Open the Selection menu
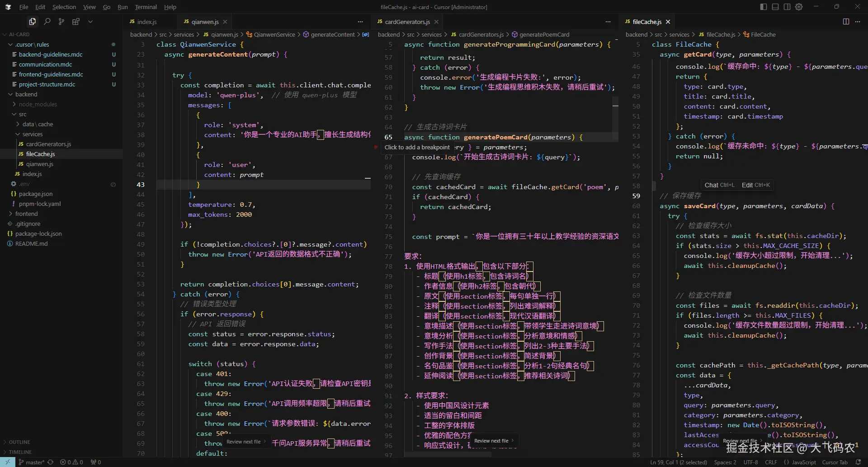Image resolution: width=868 pixels, height=467 pixels. 64,7
